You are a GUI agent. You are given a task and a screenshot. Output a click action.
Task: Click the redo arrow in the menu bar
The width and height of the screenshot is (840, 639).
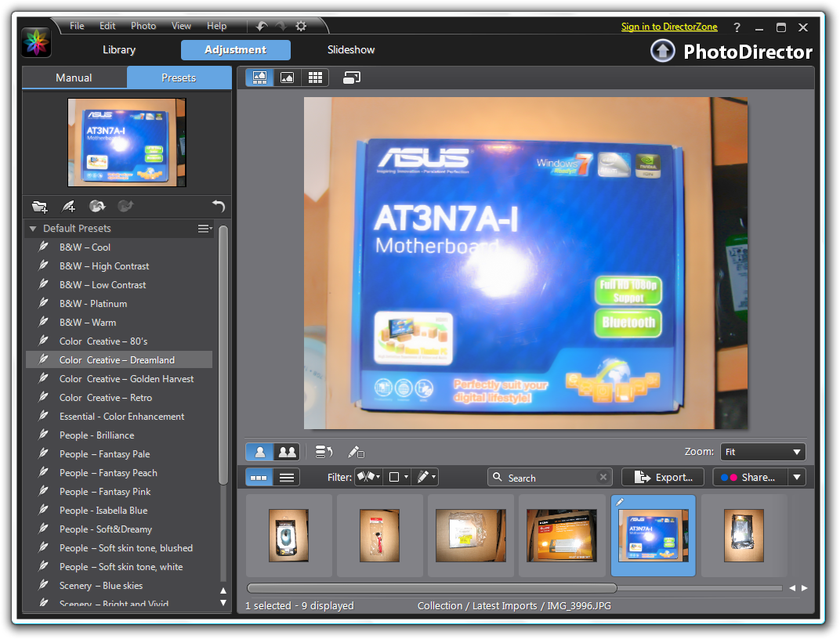pos(281,26)
